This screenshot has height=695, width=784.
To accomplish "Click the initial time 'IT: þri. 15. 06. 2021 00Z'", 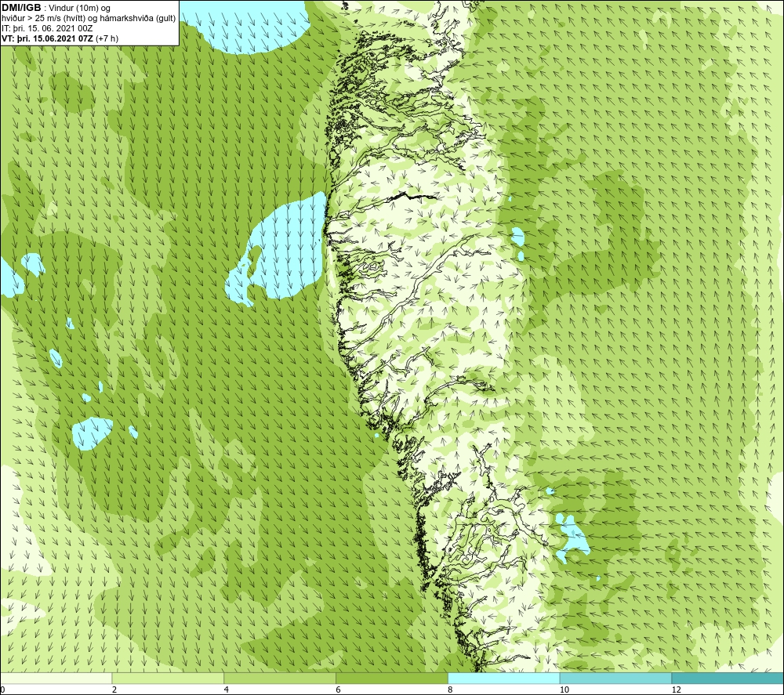I will point(48,28).
